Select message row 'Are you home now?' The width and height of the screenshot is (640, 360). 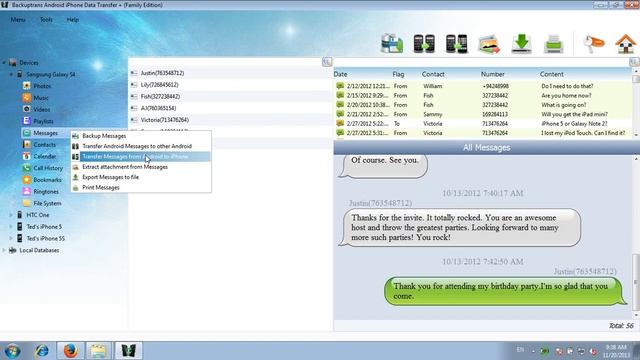click(483, 96)
